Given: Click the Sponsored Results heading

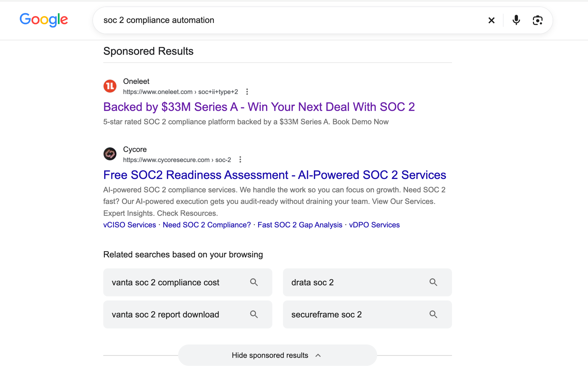Looking at the screenshot, I should coord(148,51).
